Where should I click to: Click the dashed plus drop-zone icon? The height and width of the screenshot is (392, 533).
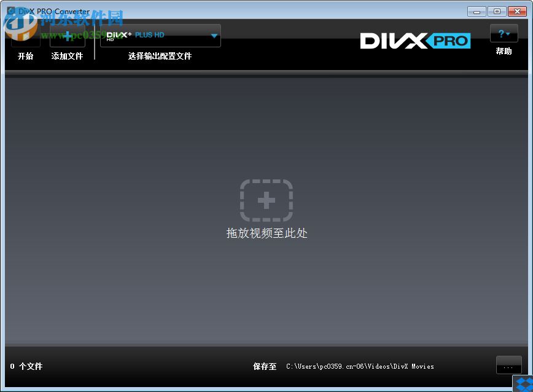266,200
